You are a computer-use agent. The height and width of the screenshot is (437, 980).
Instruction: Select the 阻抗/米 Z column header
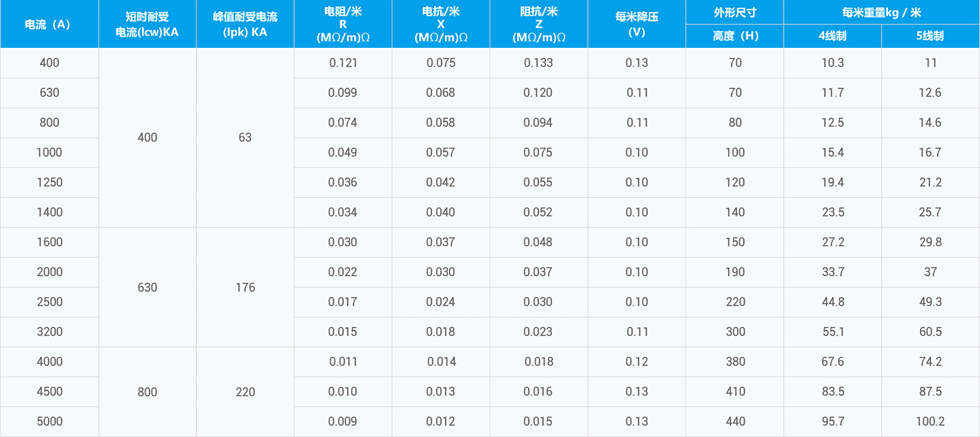point(539,25)
